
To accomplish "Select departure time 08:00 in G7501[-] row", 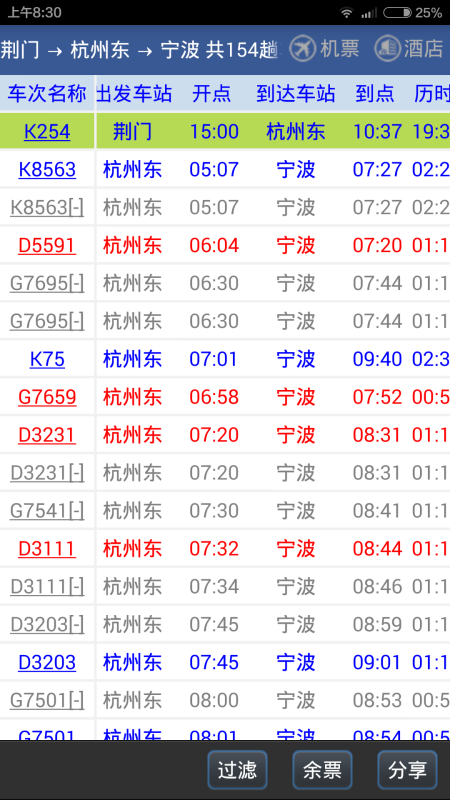I will click(x=214, y=701).
